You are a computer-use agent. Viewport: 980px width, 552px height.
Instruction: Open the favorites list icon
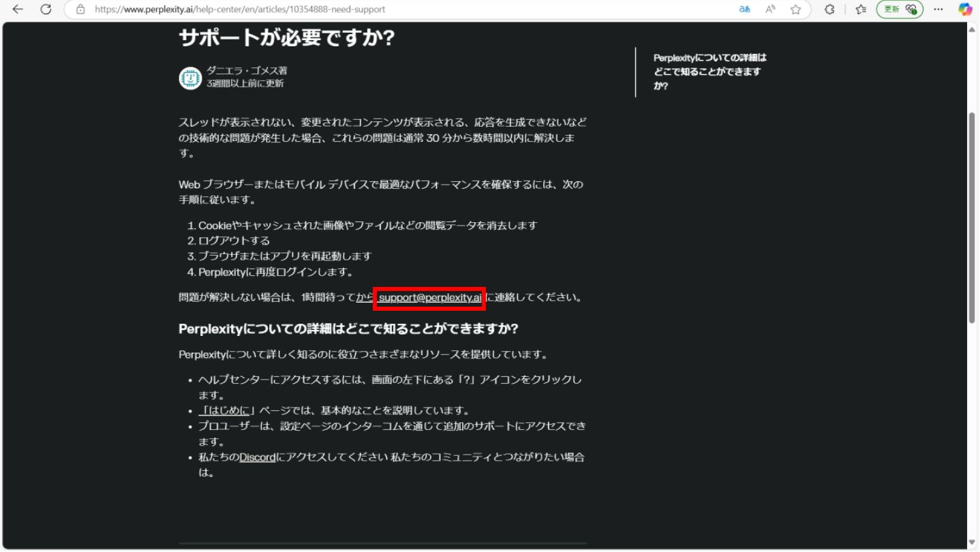861,10
